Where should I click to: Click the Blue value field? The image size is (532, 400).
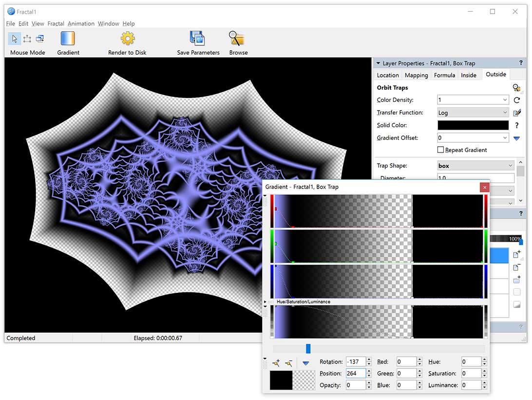pyautogui.click(x=406, y=385)
